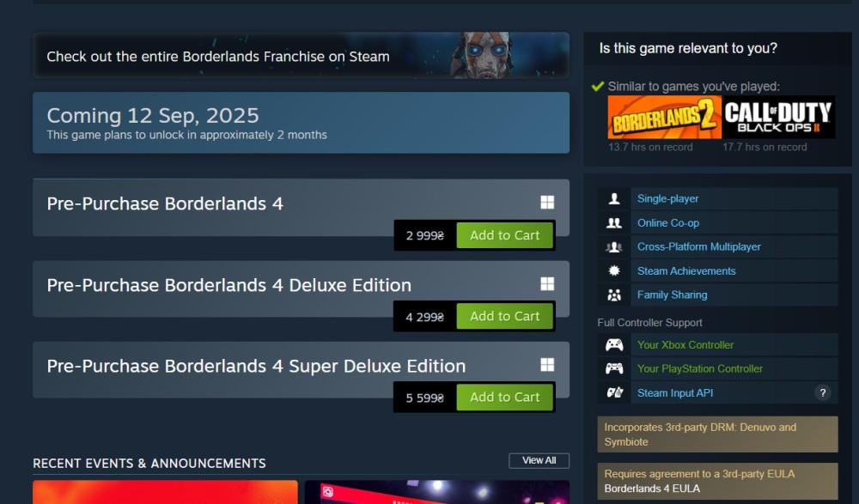This screenshot has height=504, width=859.
Task: Add Super Deluxe Edition to cart
Action: (x=504, y=398)
